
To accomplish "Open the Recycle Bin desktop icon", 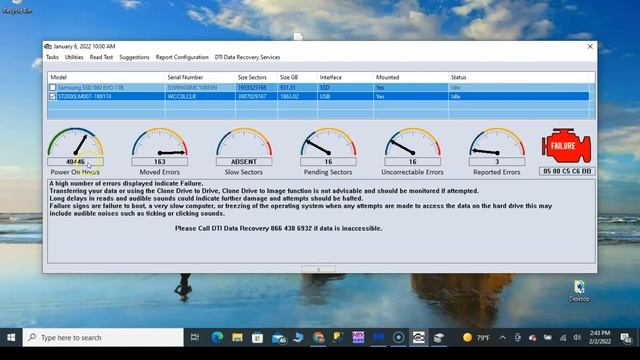I will click(17, 7).
